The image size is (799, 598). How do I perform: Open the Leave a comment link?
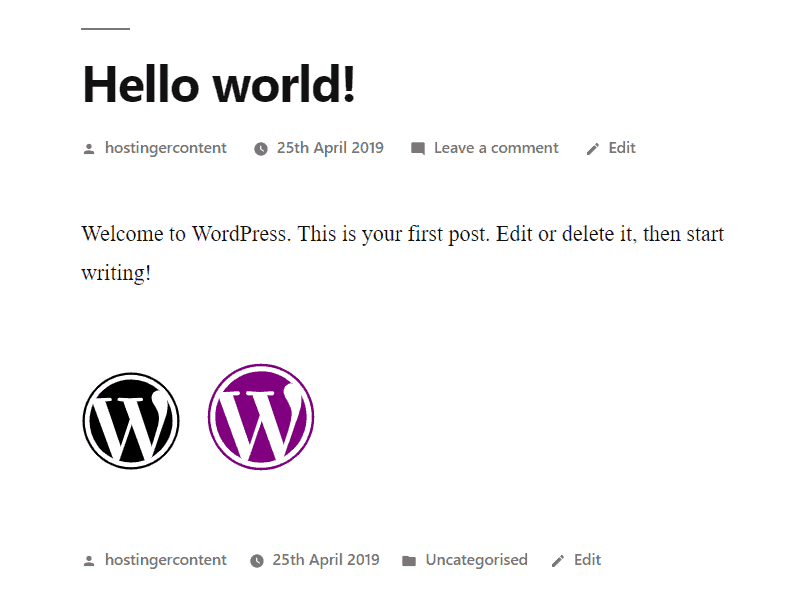pos(496,148)
